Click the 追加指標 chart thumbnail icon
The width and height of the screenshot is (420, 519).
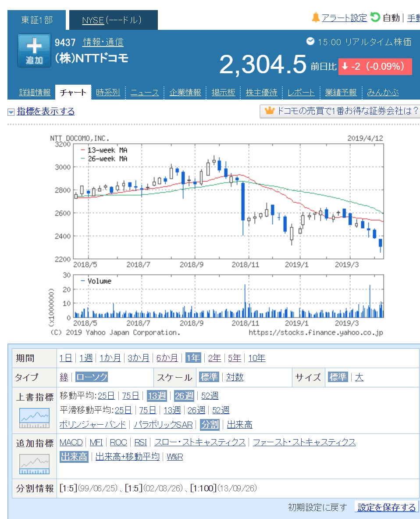34,464
